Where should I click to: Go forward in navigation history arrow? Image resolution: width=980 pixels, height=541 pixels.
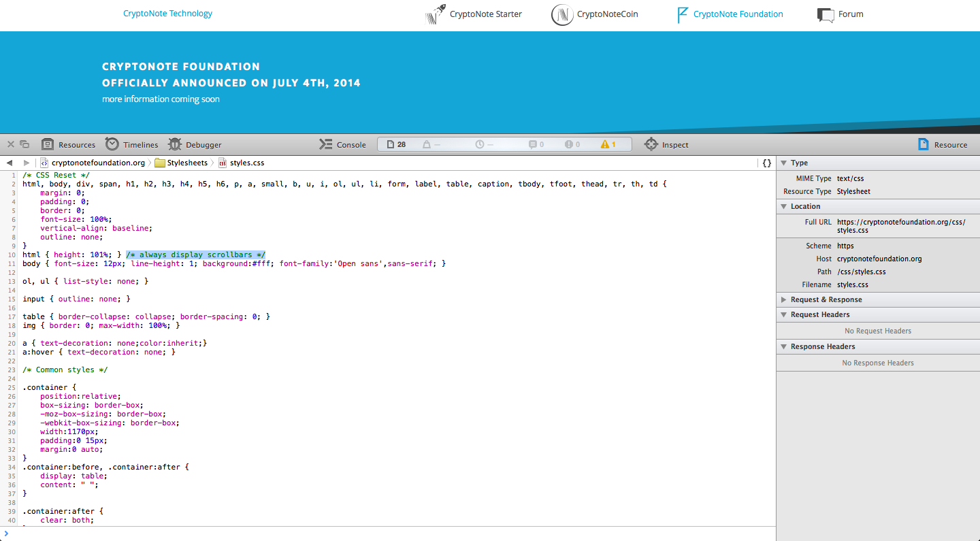click(27, 163)
